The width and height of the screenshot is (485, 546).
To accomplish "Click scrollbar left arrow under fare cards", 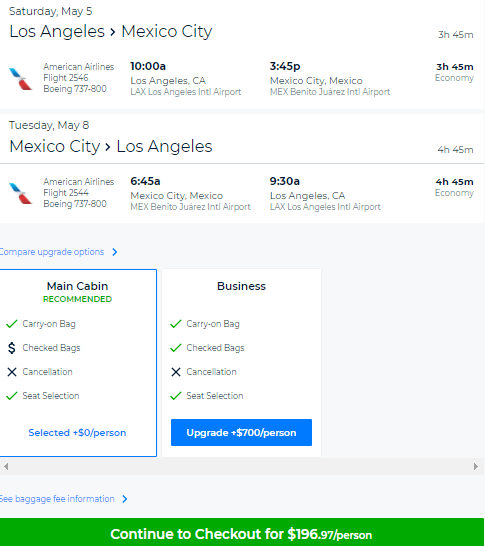I will pos(6,466).
